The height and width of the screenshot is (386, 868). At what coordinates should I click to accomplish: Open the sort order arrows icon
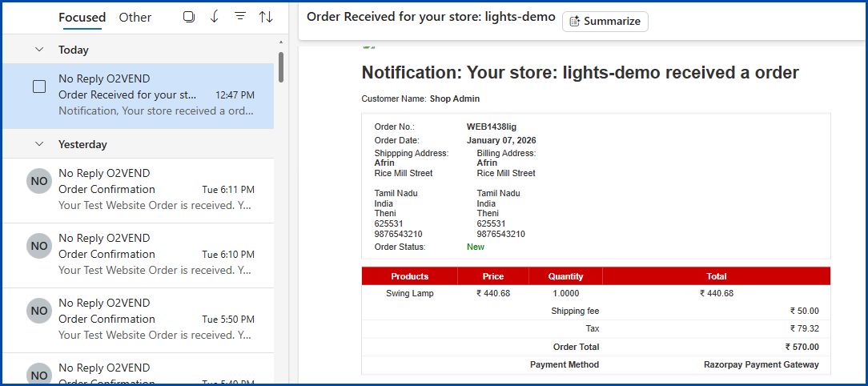(x=266, y=17)
